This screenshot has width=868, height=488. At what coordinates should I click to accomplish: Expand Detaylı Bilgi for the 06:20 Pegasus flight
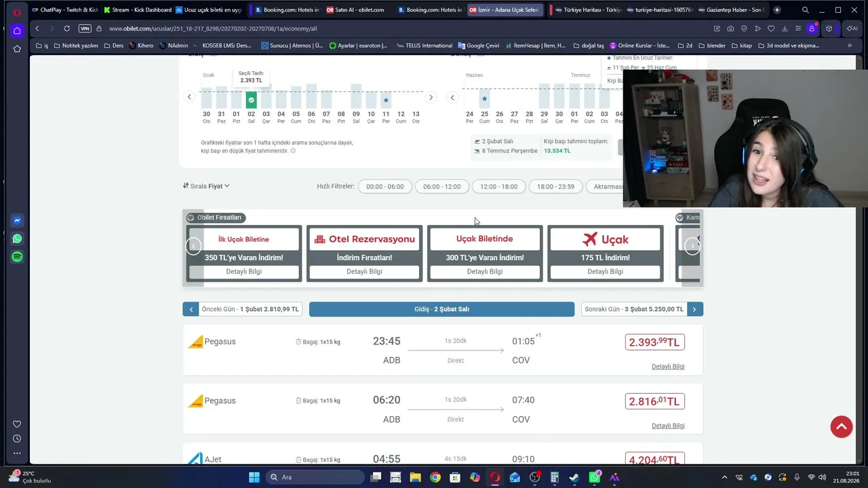[x=668, y=426]
